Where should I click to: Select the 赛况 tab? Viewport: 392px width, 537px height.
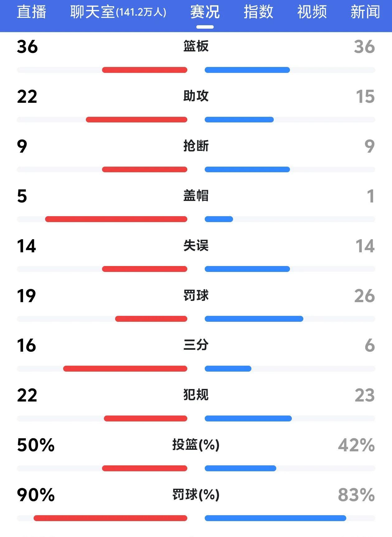coord(205,12)
